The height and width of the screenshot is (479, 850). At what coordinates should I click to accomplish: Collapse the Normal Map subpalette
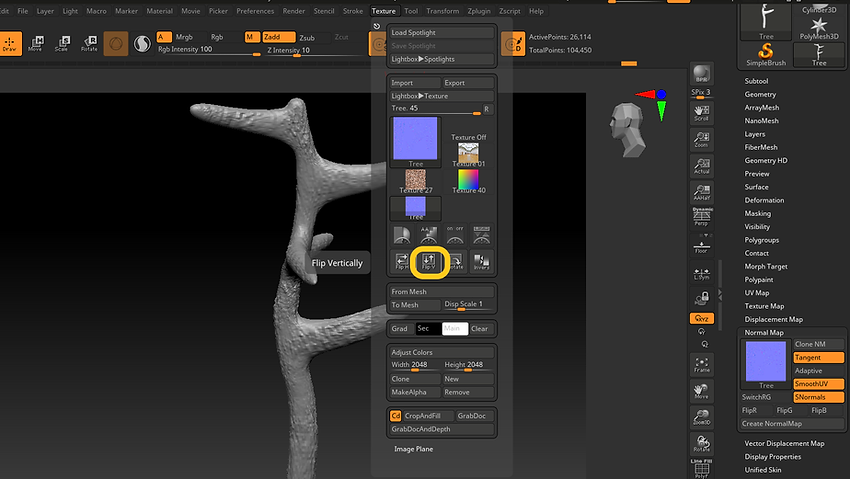764,333
